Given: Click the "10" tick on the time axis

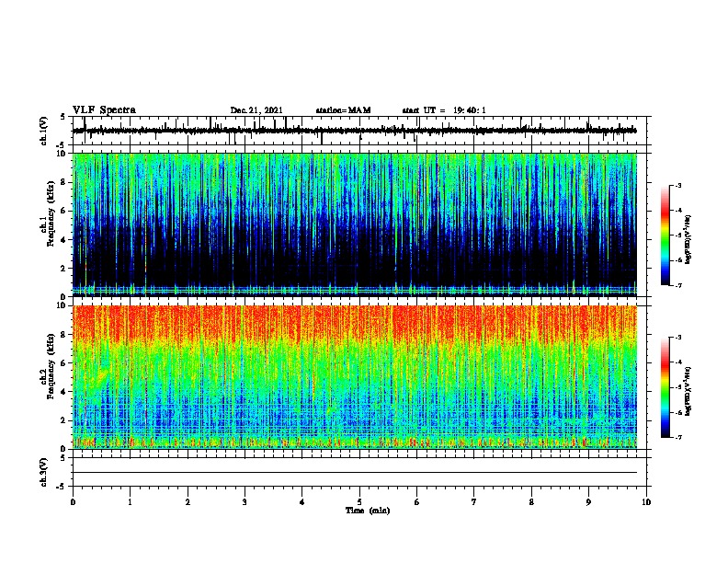Looking at the screenshot, I should coord(646,502).
